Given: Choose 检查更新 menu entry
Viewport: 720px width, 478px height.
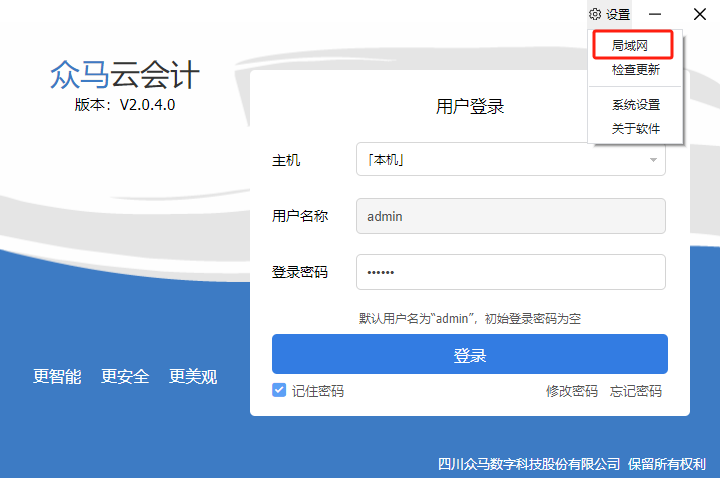Looking at the screenshot, I should pyautogui.click(x=636, y=70).
